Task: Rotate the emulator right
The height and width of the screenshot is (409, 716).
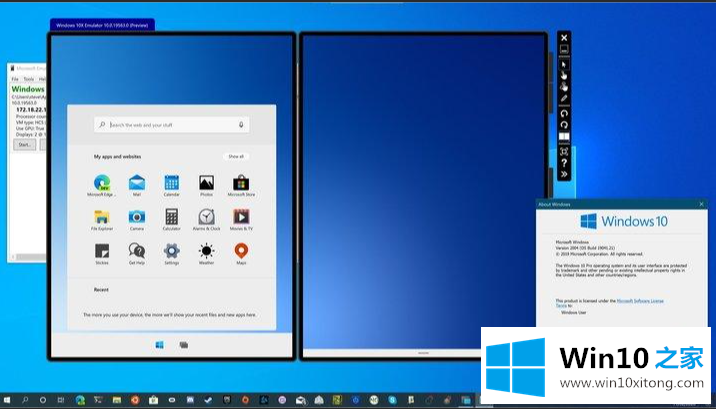Action: (x=564, y=125)
